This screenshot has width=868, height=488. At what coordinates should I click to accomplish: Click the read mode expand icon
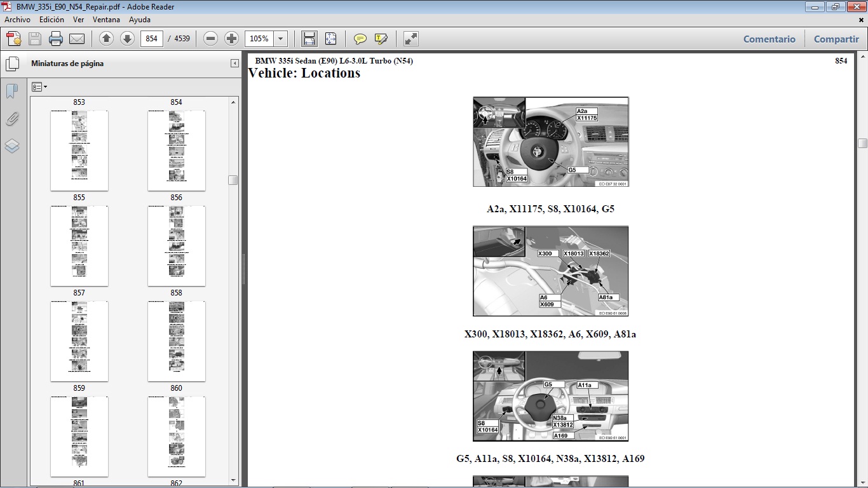click(411, 39)
